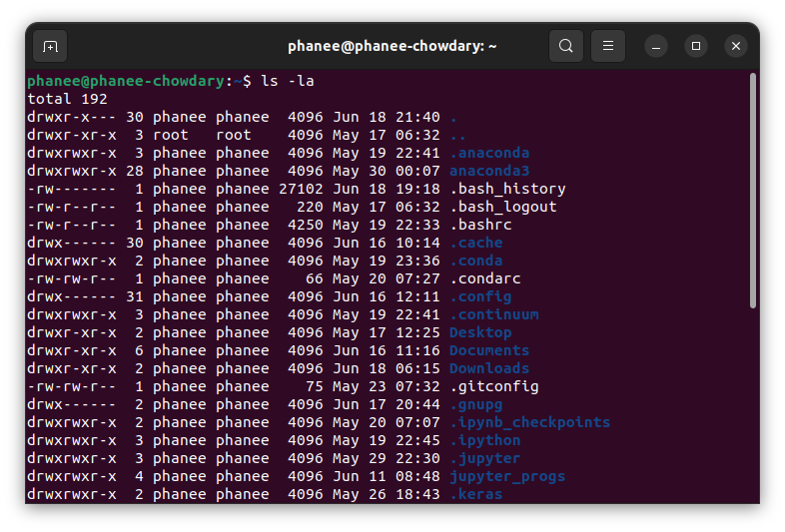
Task: Maximize the terminal window
Action: 696,47
